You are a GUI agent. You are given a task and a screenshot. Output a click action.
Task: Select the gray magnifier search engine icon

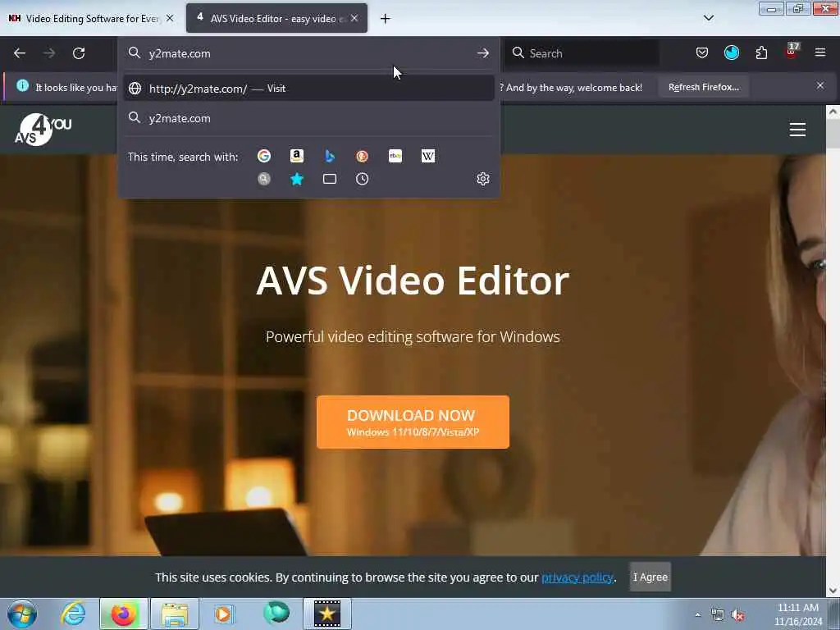[264, 179]
